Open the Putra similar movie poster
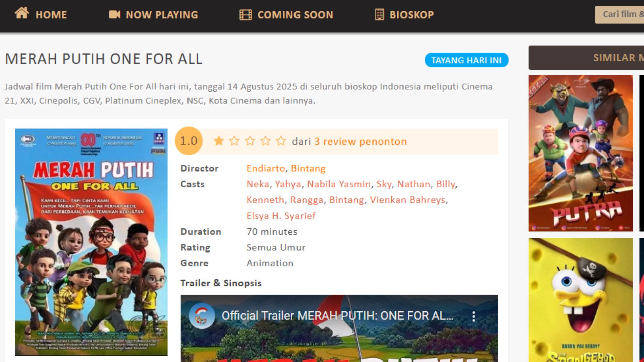The height and width of the screenshot is (362, 644). (x=580, y=153)
